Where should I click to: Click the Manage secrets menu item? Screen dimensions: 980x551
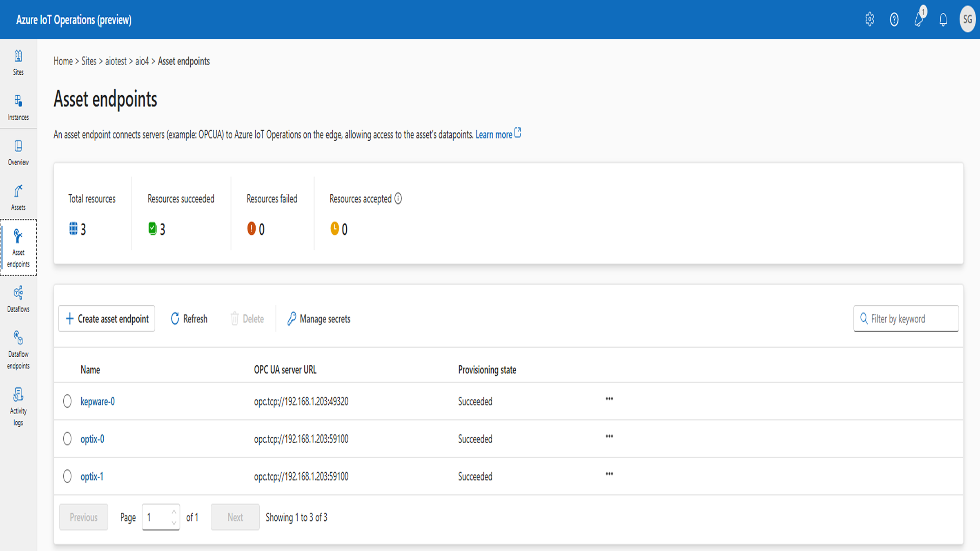pyautogui.click(x=318, y=319)
